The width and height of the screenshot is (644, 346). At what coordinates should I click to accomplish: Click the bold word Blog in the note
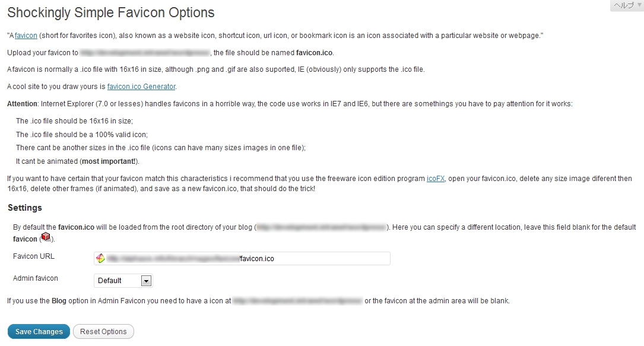click(x=59, y=301)
